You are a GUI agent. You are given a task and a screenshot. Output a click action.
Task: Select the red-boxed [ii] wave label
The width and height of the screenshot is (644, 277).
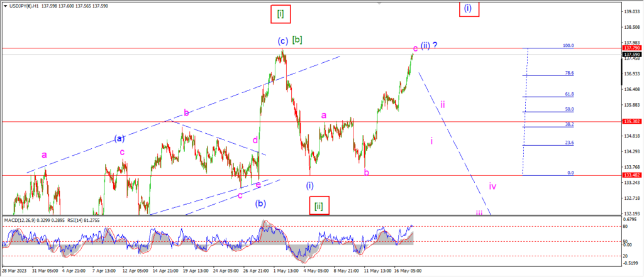coord(319,205)
